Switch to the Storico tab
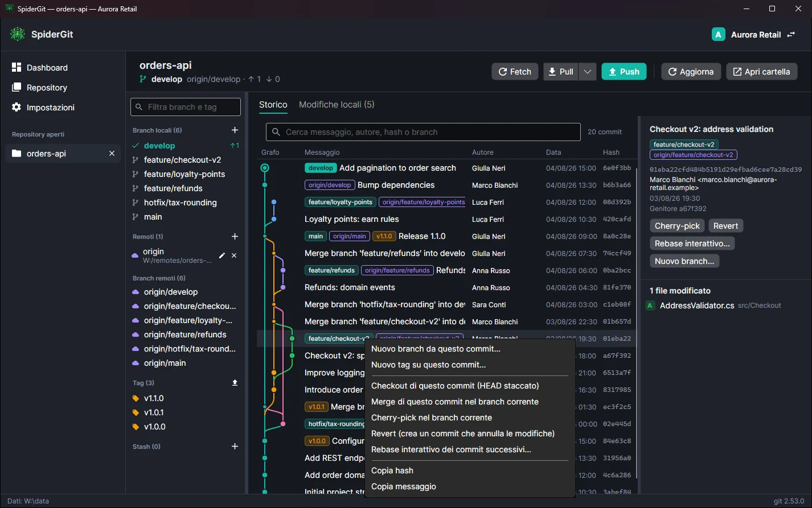 (273, 105)
